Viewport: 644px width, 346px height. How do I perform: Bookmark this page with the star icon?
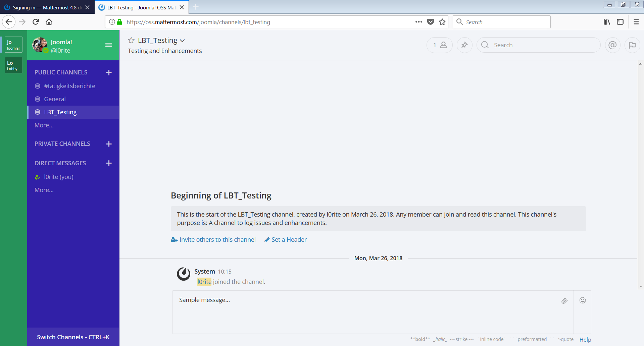coord(442,22)
